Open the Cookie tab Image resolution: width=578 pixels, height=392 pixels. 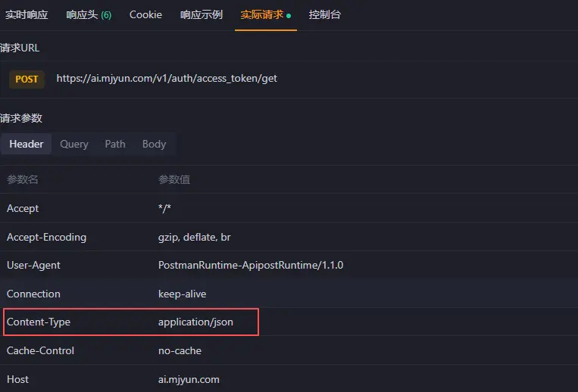145,14
